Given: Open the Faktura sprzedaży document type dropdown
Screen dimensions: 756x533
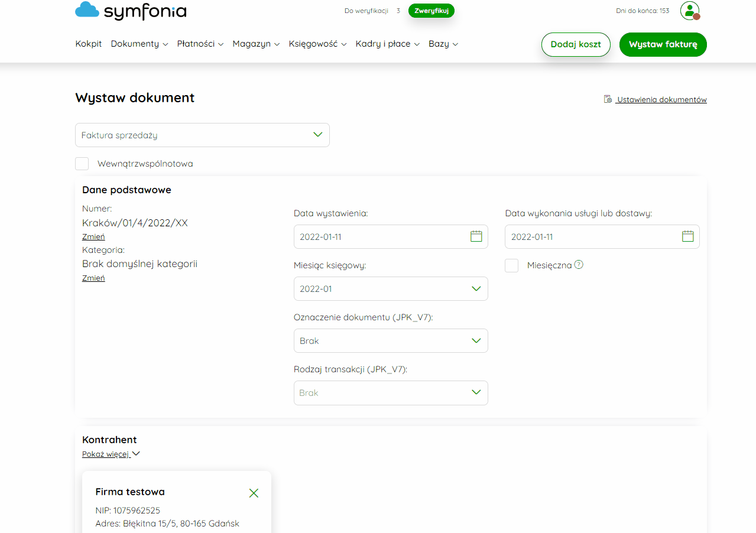Looking at the screenshot, I should pyautogui.click(x=202, y=135).
